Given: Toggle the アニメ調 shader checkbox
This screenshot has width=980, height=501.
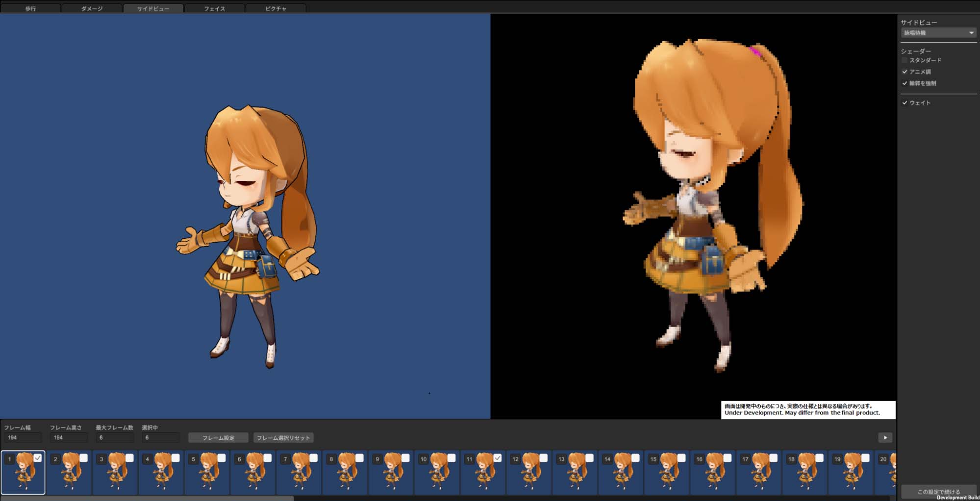Looking at the screenshot, I should tap(905, 72).
